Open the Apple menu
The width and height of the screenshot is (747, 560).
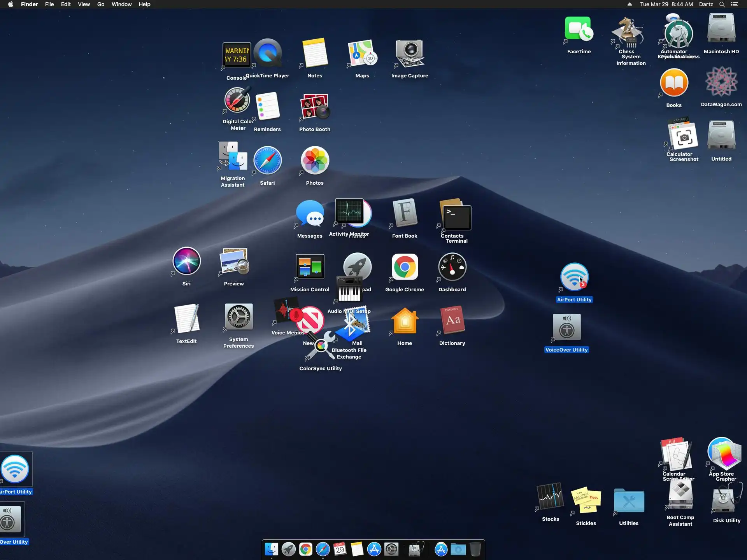point(11,4)
